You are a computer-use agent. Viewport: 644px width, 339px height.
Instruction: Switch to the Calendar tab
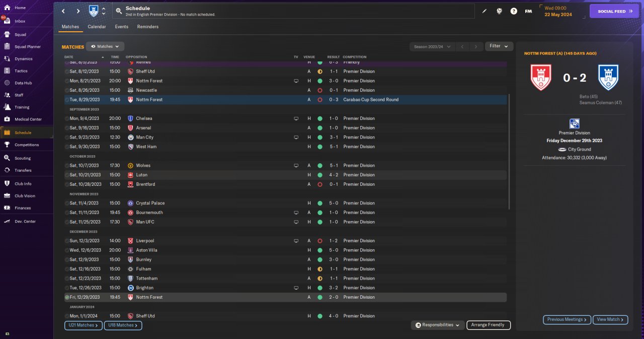97,27
